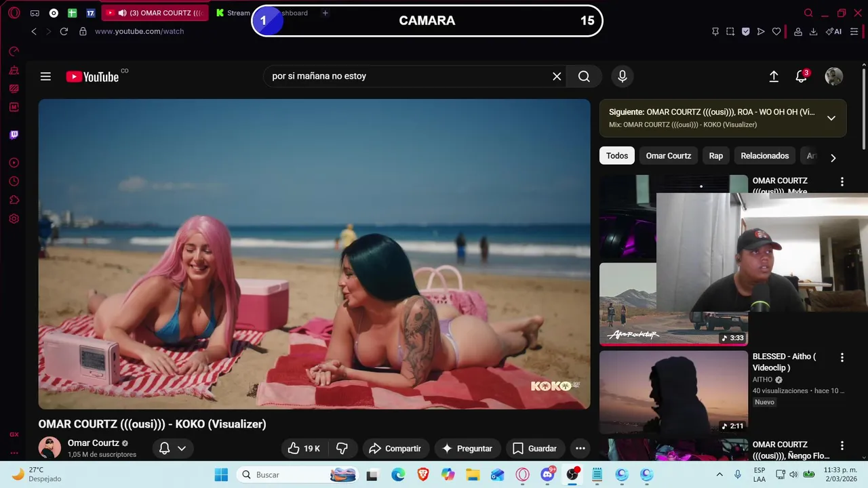Open the sidebar extensions cube icon
This screenshot has height=488, width=868.
coord(14,200)
